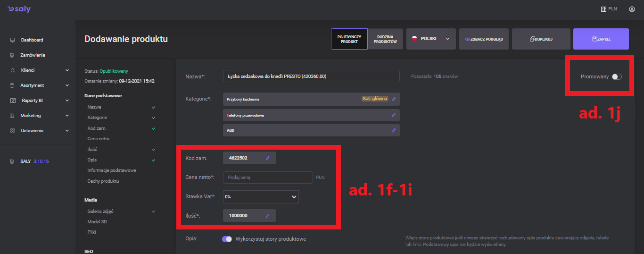Click the PLN currency icon

coord(603,9)
